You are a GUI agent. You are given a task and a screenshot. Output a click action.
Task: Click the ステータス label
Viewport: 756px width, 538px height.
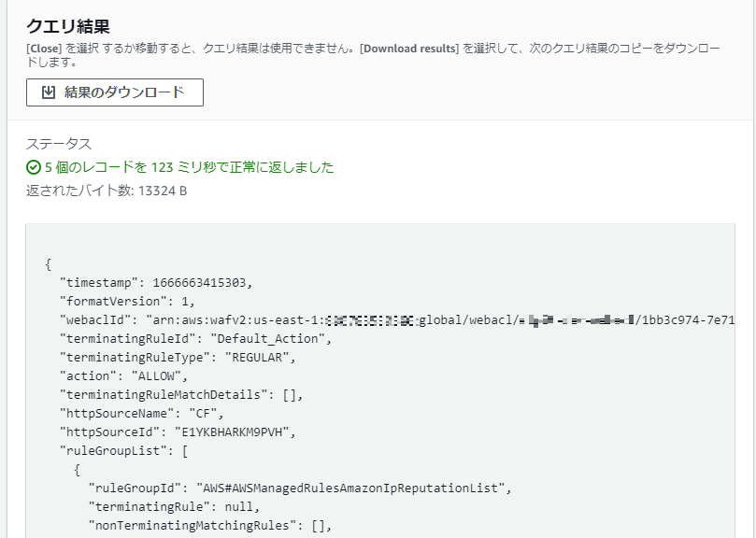pos(58,144)
